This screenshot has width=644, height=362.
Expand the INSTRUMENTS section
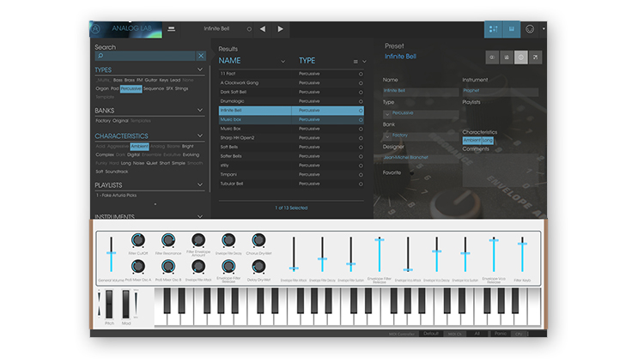(200, 216)
